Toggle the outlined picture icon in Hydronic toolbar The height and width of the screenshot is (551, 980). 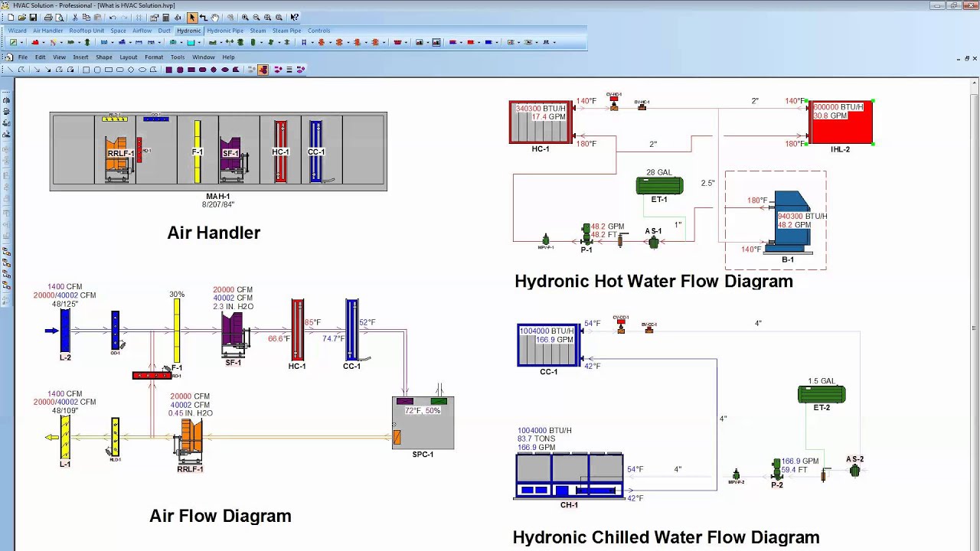tap(436, 42)
